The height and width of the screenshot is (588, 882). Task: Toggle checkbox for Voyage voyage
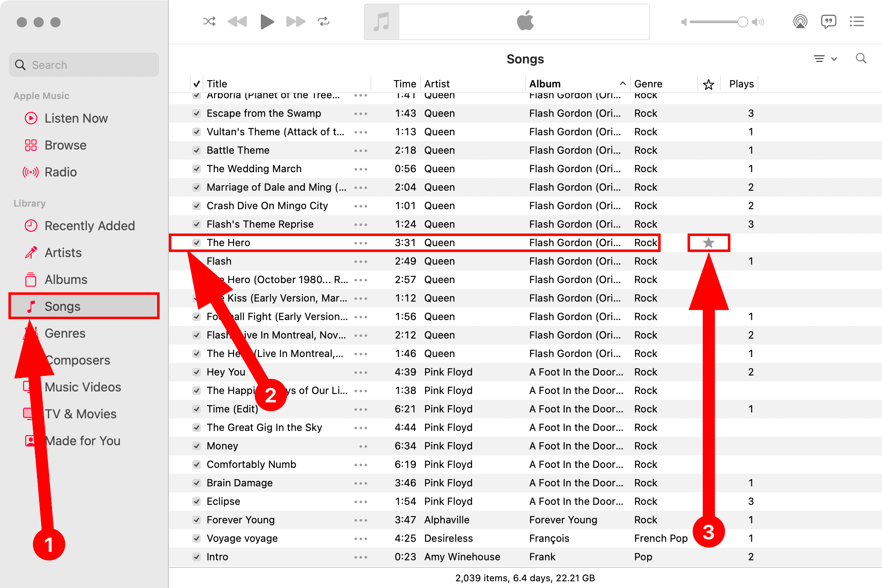pos(196,538)
